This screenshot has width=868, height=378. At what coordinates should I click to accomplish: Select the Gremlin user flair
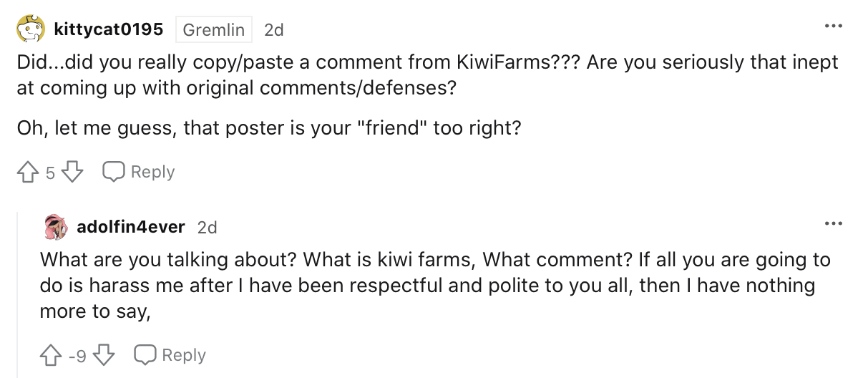[x=213, y=30]
